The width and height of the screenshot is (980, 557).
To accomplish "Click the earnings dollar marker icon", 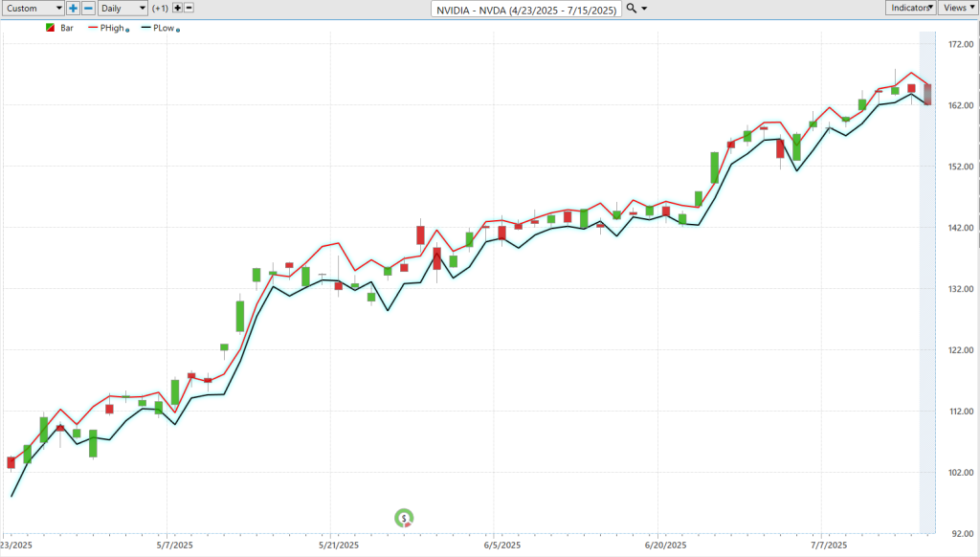I will (405, 519).
